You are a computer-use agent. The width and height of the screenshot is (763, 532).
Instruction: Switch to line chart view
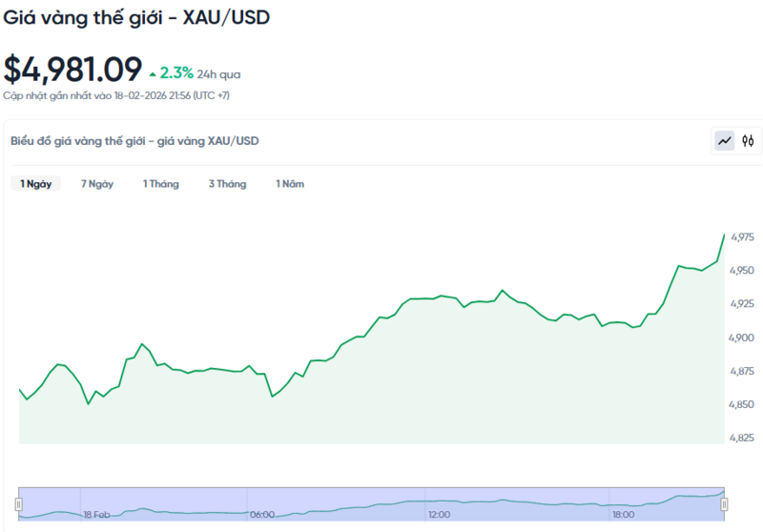(725, 141)
